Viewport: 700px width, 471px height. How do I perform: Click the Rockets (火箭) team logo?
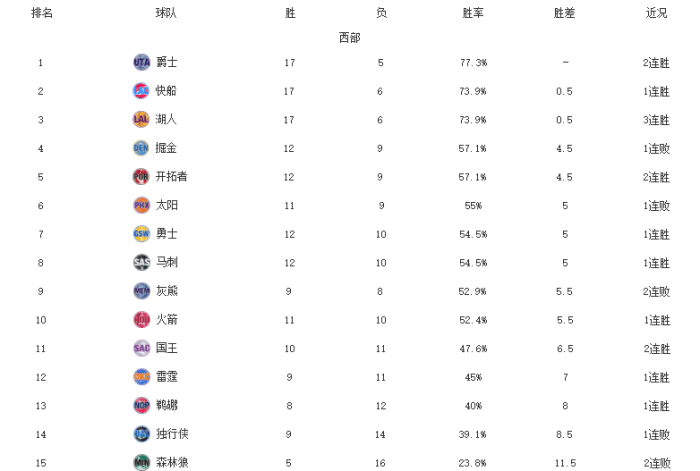(141, 320)
